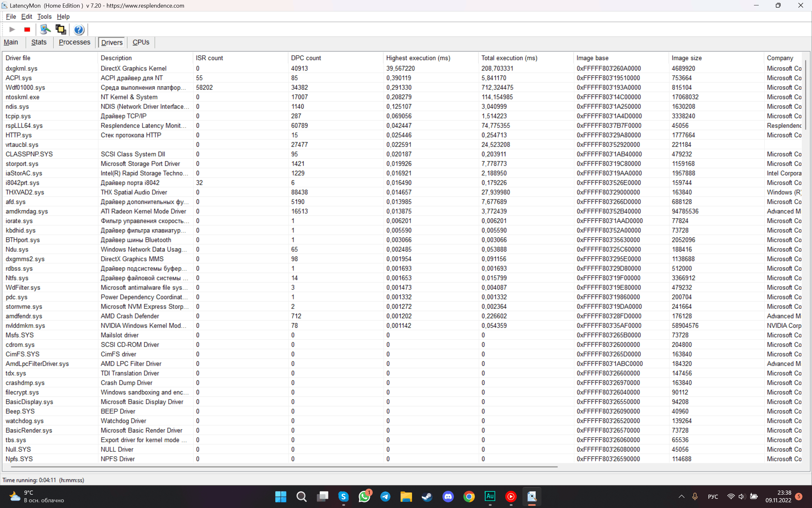Screen dimensions: 812x508
Task: Sort by Highest execution (ms) column header
Action: 431,58
